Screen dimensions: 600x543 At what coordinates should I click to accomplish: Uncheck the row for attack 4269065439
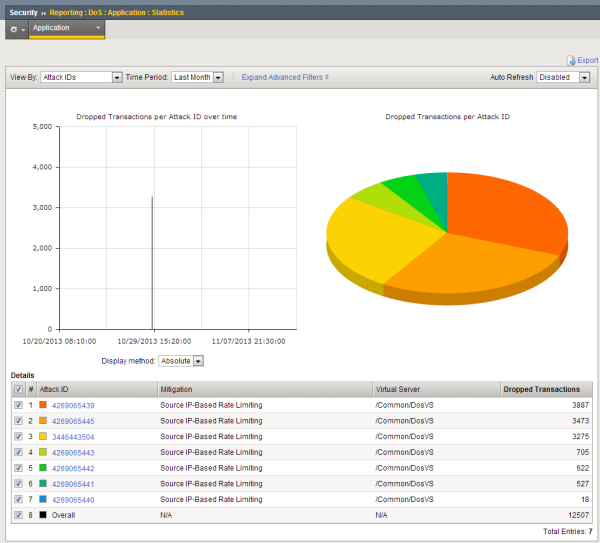[x=19, y=406]
